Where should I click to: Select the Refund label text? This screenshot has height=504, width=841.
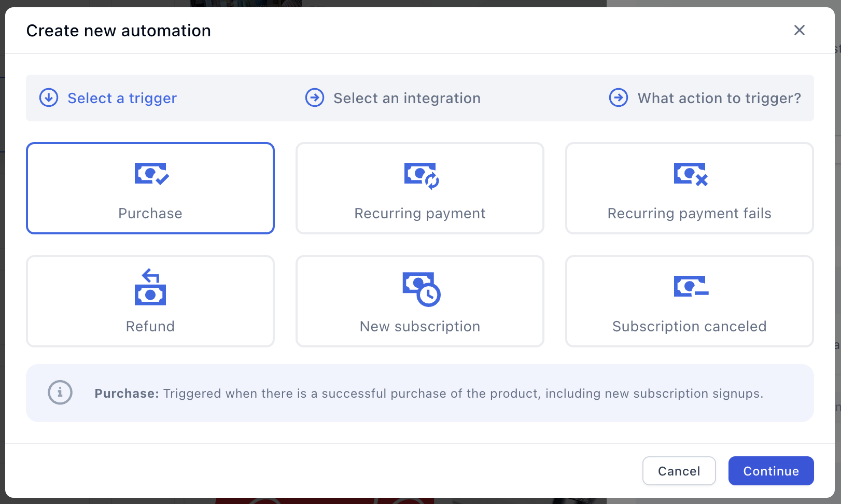(150, 327)
